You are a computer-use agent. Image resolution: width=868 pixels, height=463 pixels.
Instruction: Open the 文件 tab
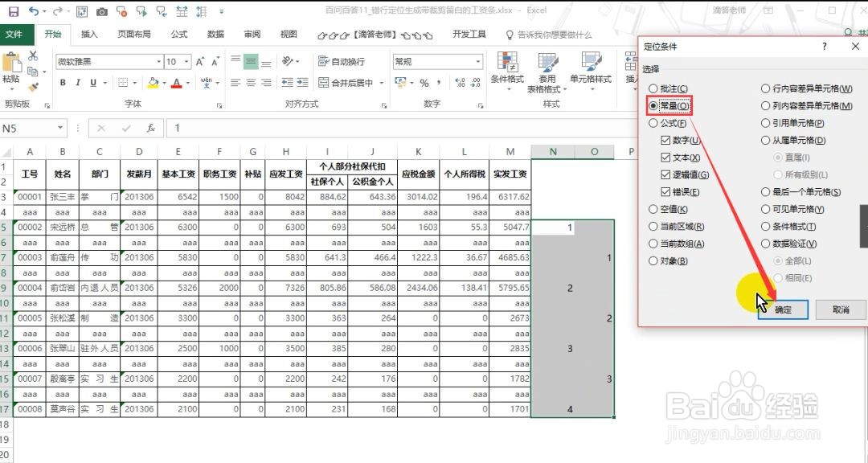click(14, 35)
